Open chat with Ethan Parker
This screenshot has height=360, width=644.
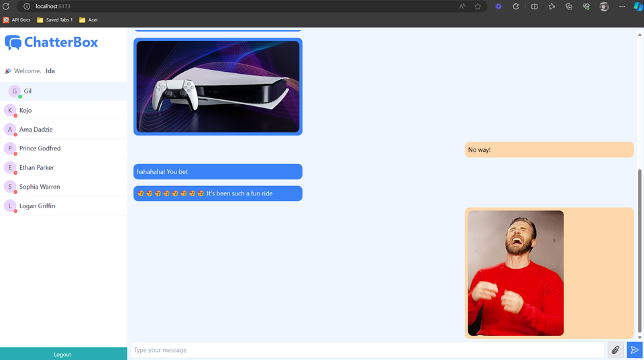[64, 167]
